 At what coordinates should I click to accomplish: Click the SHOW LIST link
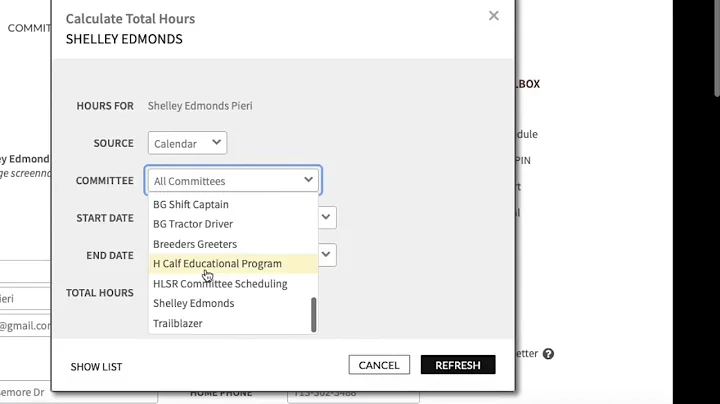96,366
